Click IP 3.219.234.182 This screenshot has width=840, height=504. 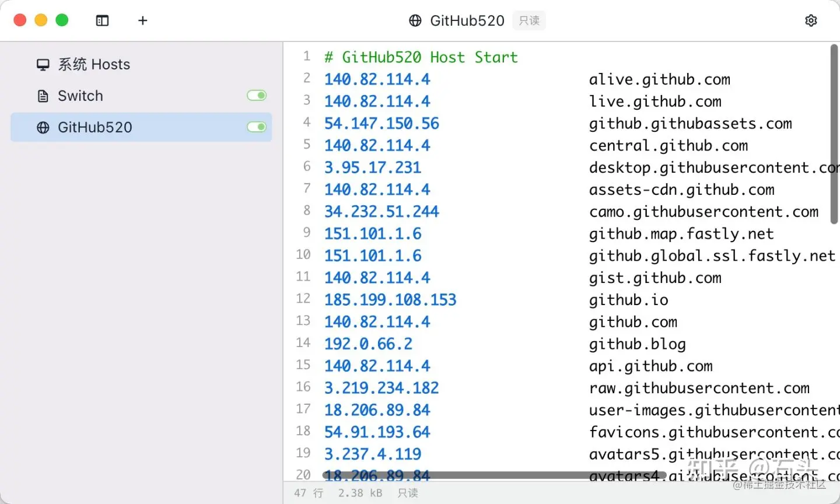(381, 388)
